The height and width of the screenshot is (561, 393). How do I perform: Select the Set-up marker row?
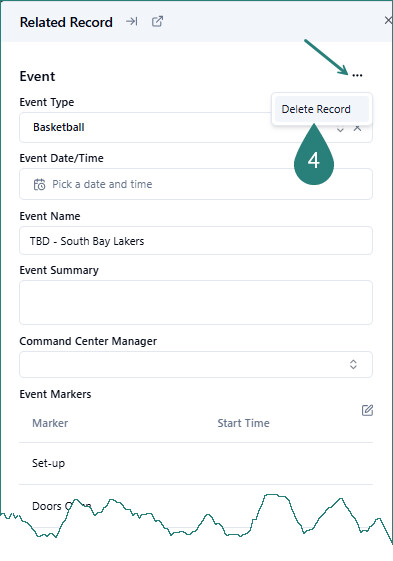[x=196, y=463]
